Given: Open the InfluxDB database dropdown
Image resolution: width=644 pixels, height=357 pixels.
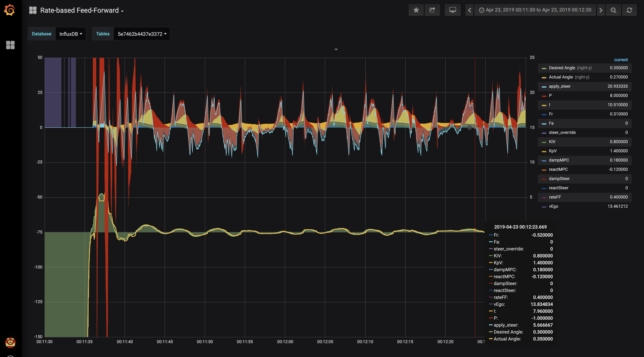Looking at the screenshot, I should coord(71,34).
